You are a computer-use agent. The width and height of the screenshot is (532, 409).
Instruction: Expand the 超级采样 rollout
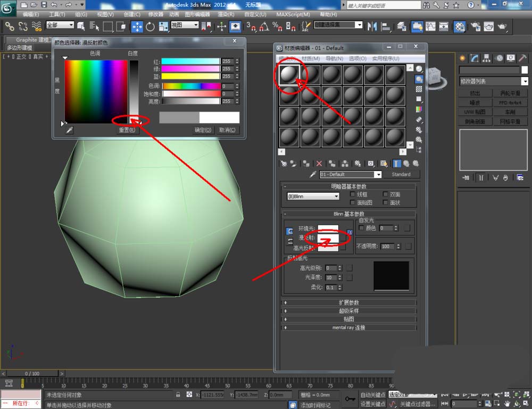coord(348,311)
